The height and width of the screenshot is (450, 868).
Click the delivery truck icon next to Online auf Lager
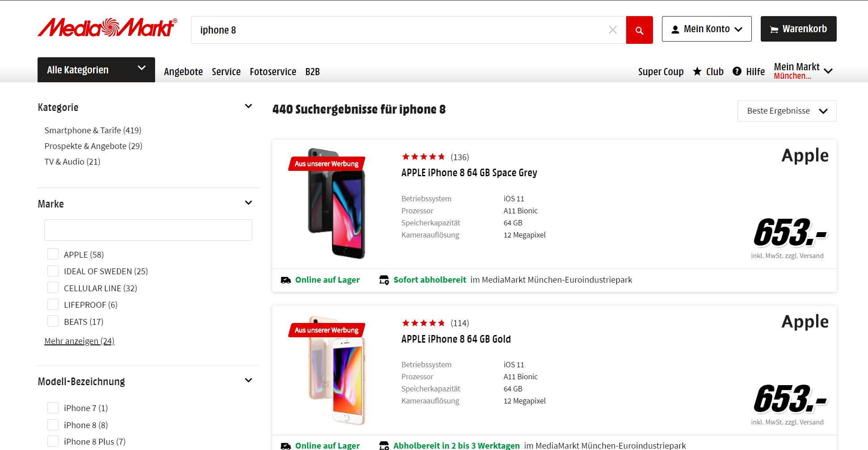click(286, 280)
